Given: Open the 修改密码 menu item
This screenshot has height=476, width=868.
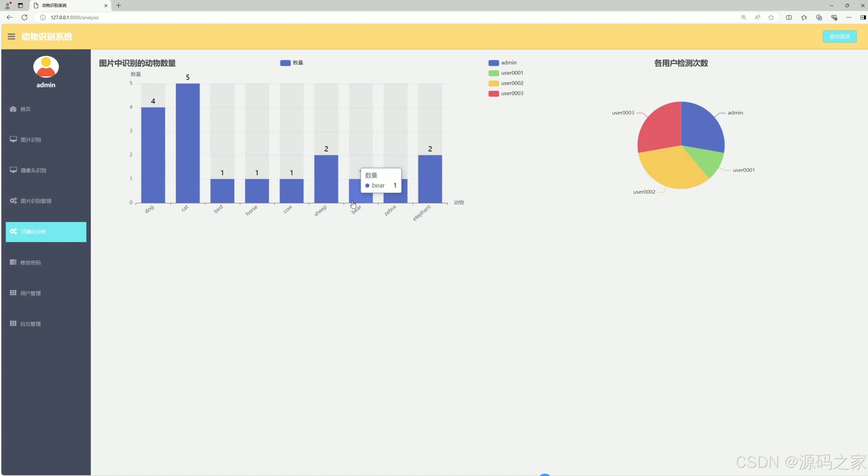Looking at the screenshot, I should [x=30, y=262].
